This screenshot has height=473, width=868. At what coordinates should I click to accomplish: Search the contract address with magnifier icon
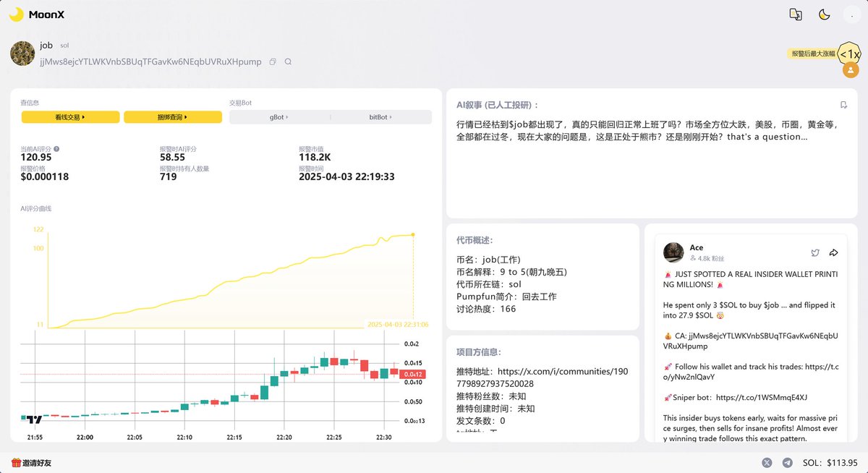(x=288, y=62)
